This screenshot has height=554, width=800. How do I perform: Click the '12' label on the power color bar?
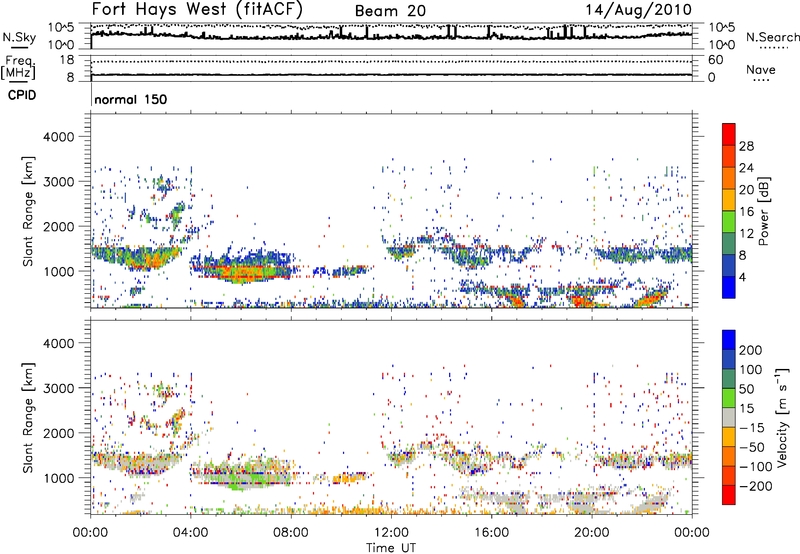pos(746,234)
